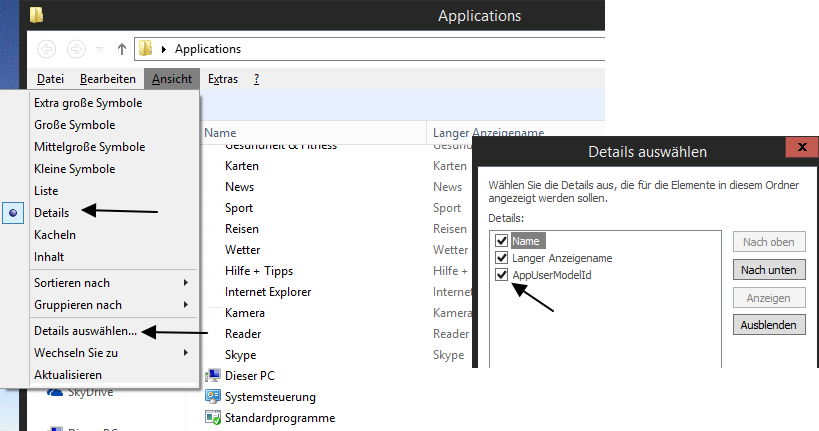The width and height of the screenshot is (819, 431).
Task: Click the Nach oben button
Action: 769,242
